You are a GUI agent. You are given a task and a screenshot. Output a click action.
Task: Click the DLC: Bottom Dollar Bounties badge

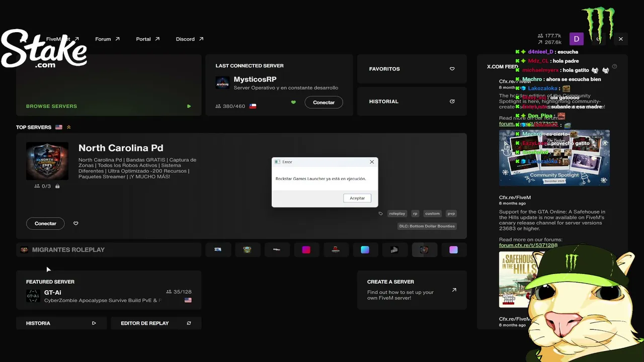point(427,226)
